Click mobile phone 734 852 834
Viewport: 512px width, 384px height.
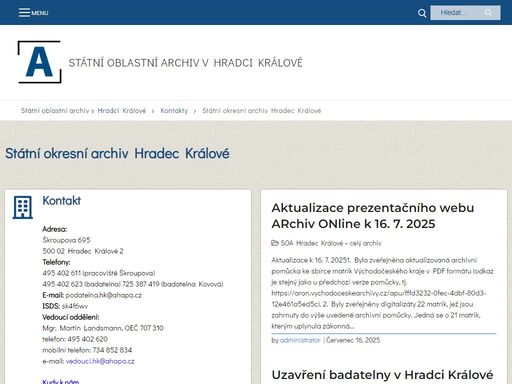click(112, 350)
